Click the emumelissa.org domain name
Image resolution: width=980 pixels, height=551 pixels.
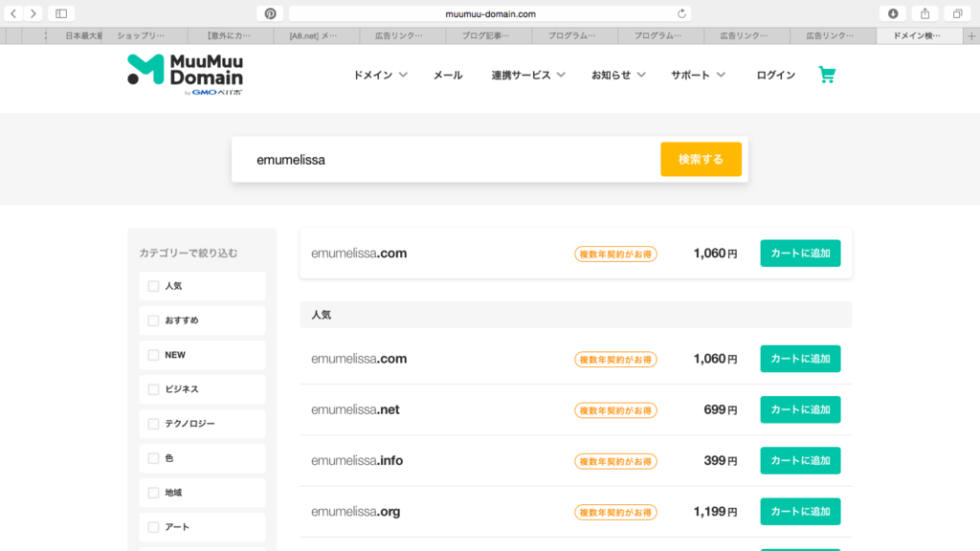pyautogui.click(x=356, y=512)
